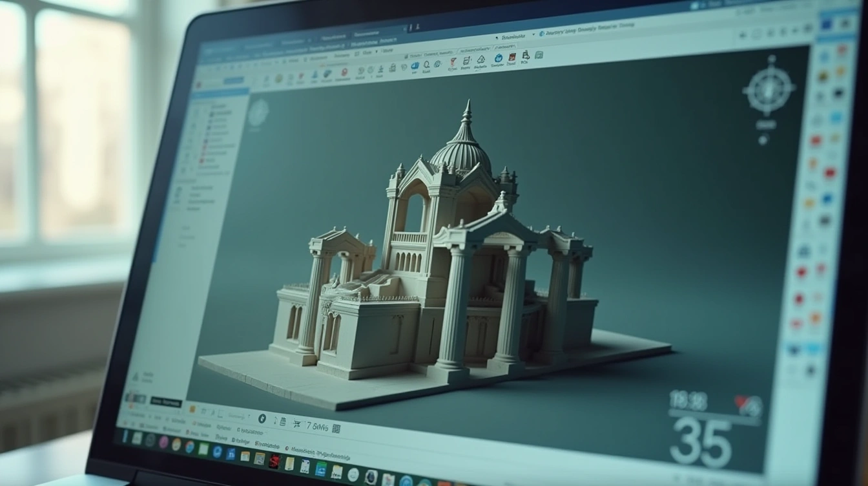Open the red and black app in the dock
The height and width of the screenshot is (486, 868).
click(274, 460)
